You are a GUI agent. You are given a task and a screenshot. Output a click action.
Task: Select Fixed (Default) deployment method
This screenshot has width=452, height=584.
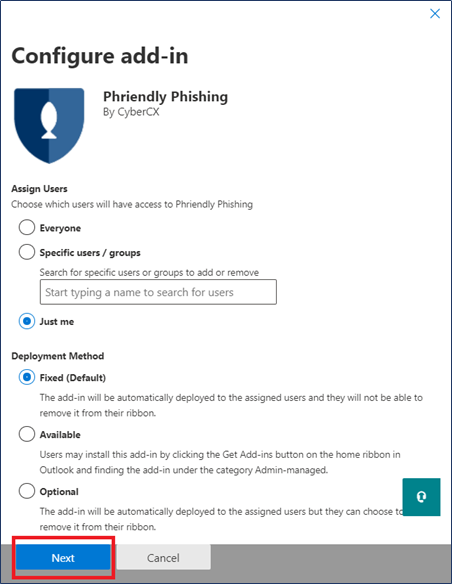(x=27, y=377)
